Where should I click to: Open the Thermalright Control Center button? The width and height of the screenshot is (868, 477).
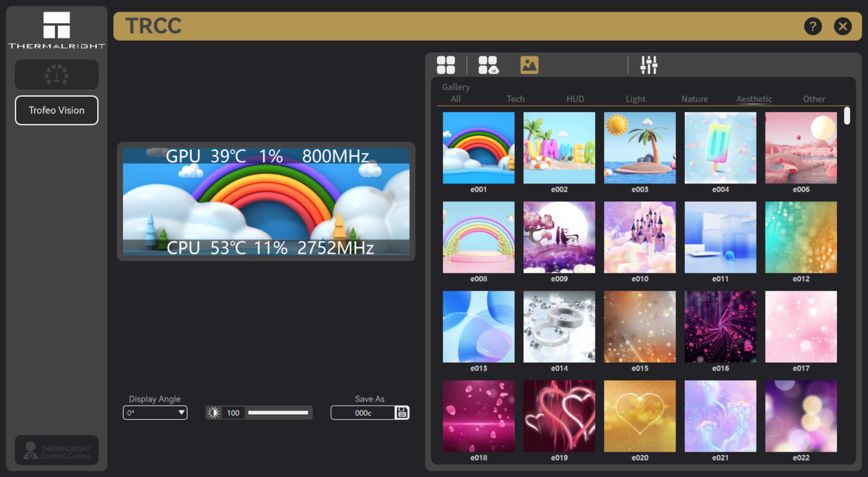[x=56, y=450]
